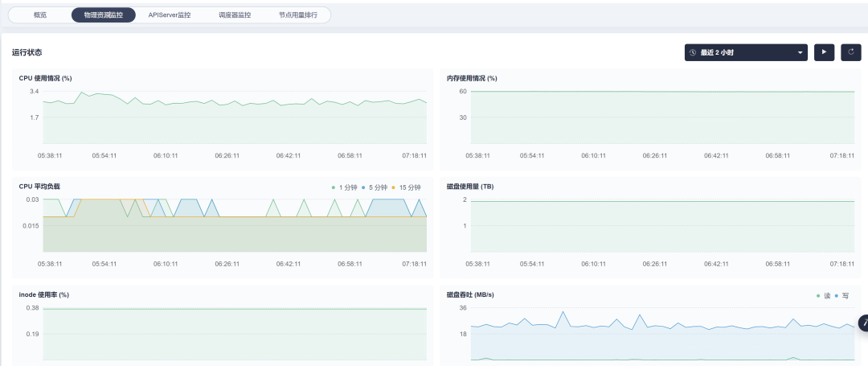Click the 磁盘使用量 (TB) chart title
This screenshot has width=868, height=366.
pos(470,187)
